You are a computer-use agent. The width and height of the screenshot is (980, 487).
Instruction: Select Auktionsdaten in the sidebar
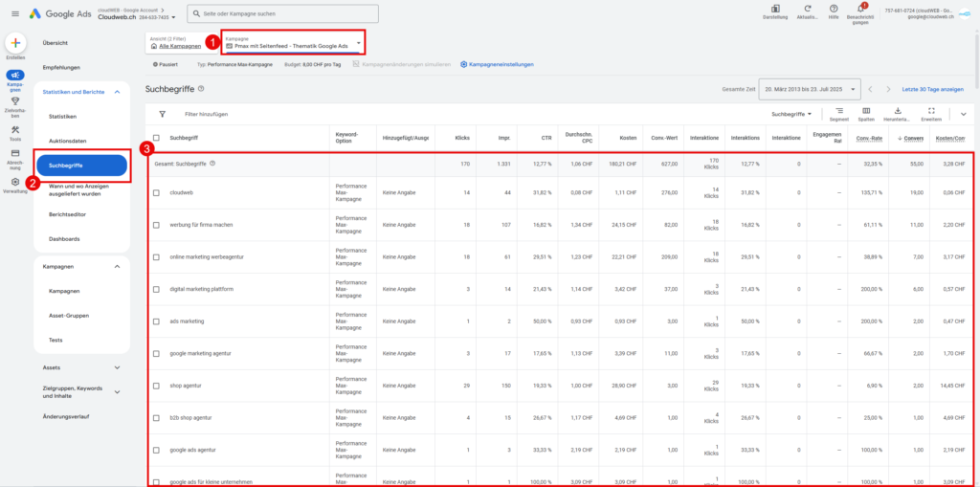coord(67,141)
